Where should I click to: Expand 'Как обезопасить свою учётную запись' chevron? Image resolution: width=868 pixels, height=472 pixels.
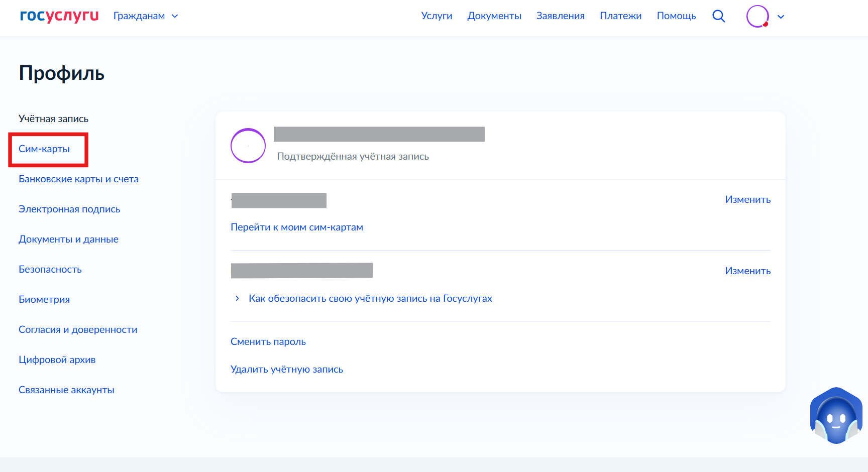237,298
